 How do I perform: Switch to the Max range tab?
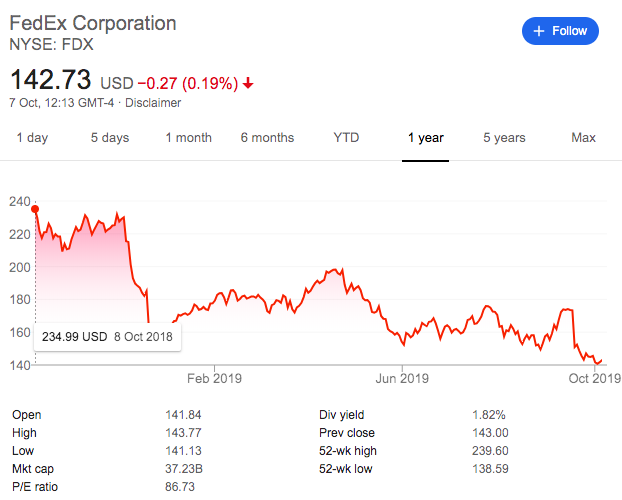coord(583,138)
